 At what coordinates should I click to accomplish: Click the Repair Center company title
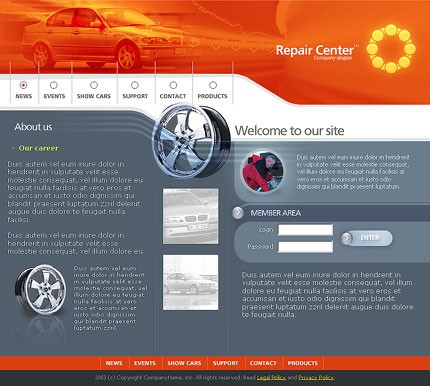pos(315,50)
